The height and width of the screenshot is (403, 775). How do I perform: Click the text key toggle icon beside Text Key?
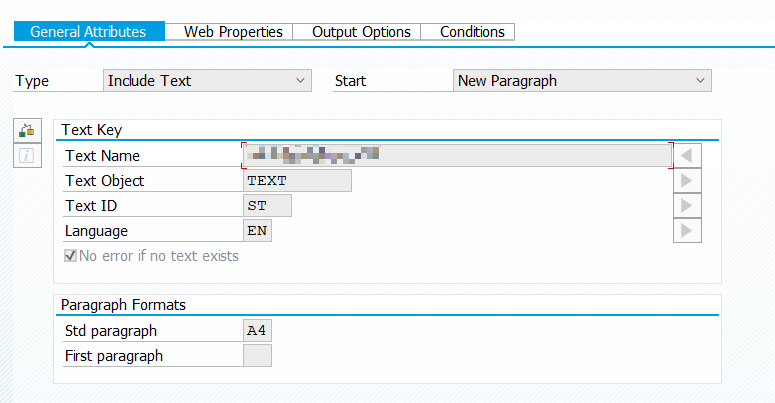27,131
